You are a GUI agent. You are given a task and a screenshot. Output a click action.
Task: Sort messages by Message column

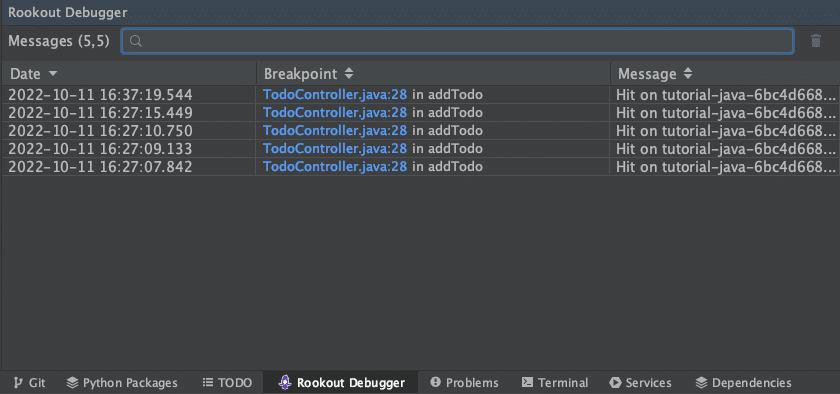655,73
